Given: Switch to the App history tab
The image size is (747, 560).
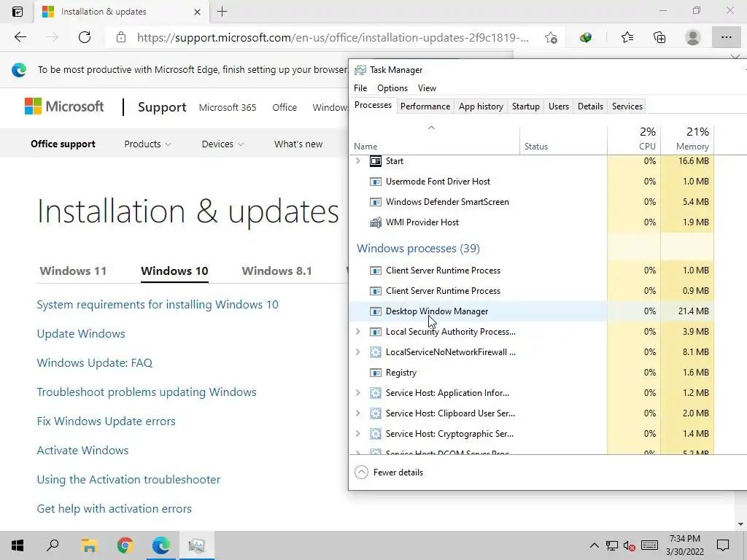Looking at the screenshot, I should (x=481, y=106).
